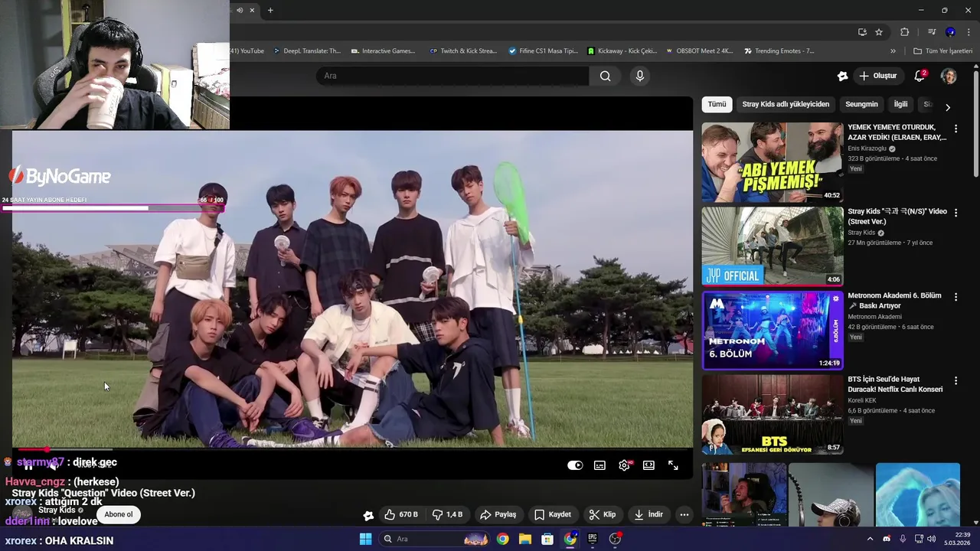Viewport: 980px width, 551px height.
Task: Click the video progress bar
Action: coord(353,449)
